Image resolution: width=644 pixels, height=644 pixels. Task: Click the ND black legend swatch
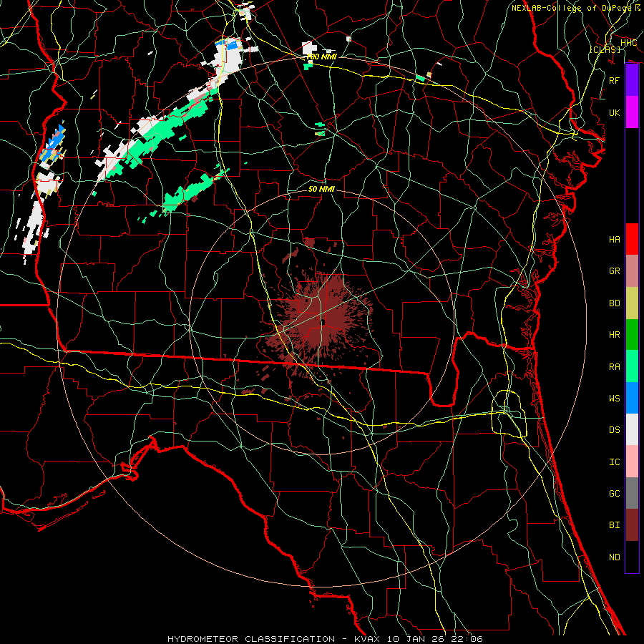pos(632,557)
